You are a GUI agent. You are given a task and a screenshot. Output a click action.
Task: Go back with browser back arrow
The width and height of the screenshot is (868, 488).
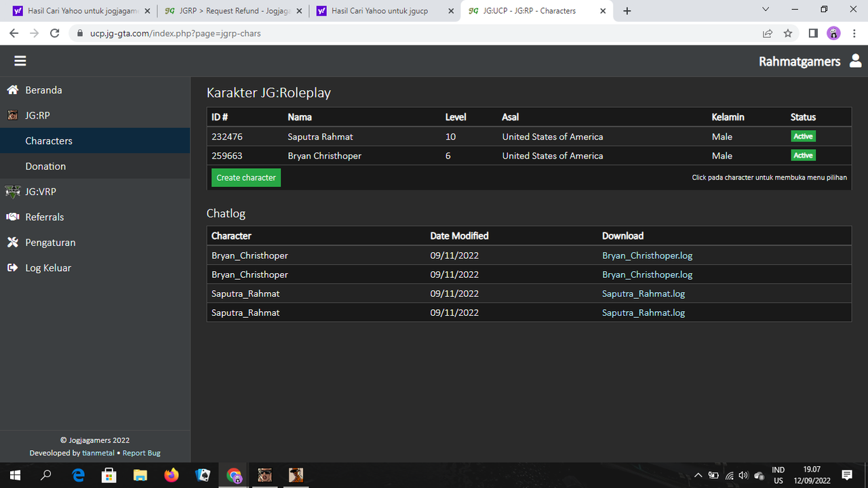click(x=14, y=33)
